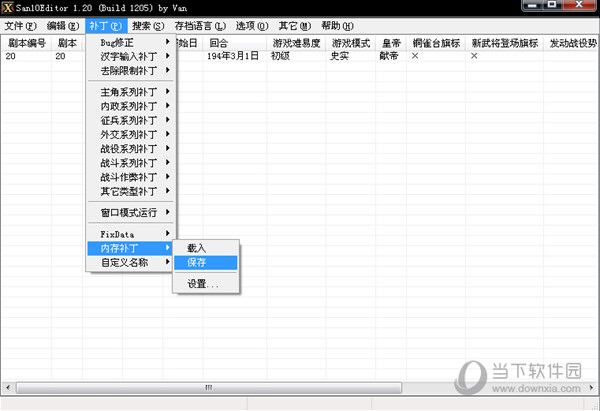The width and height of the screenshot is (600, 411).
Task: Open the 搜索(S) menu
Action: 148,26
